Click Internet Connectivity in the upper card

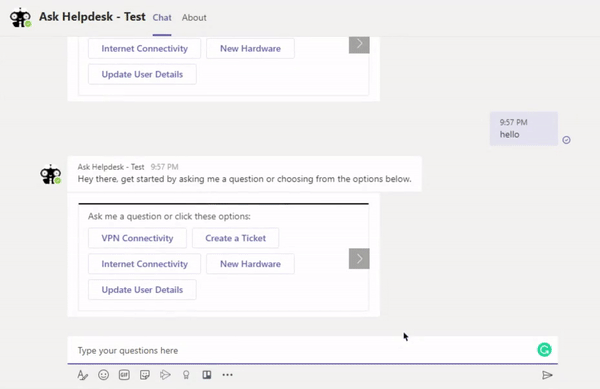tap(144, 49)
